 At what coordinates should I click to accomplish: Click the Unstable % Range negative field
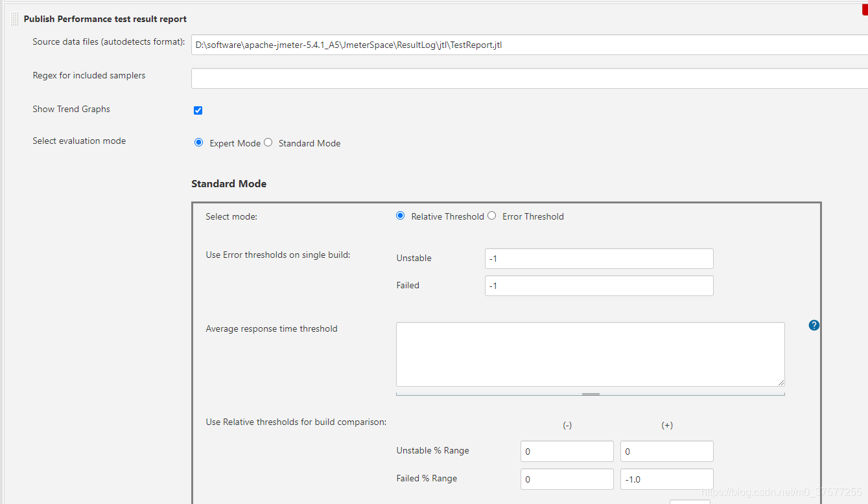point(567,452)
